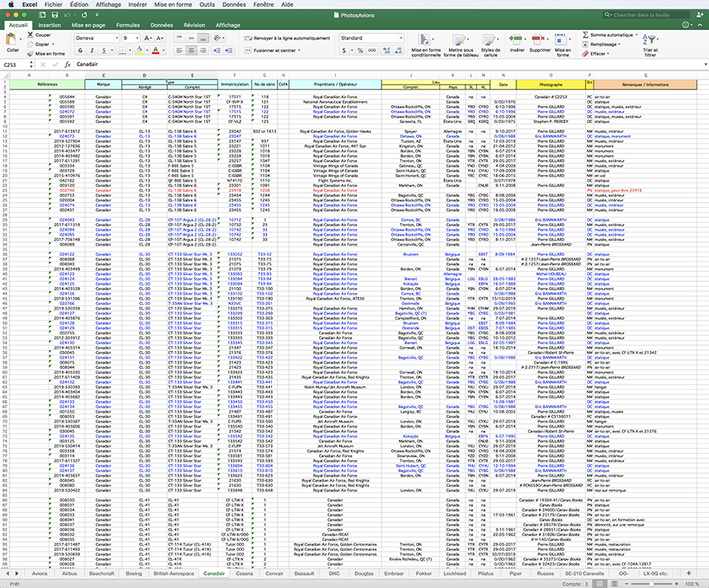Image resolution: width=709 pixels, height=588 pixels.
Task: Toggle Renvoyer à la ligne automatiquement
Action: (x=287, y=38)
